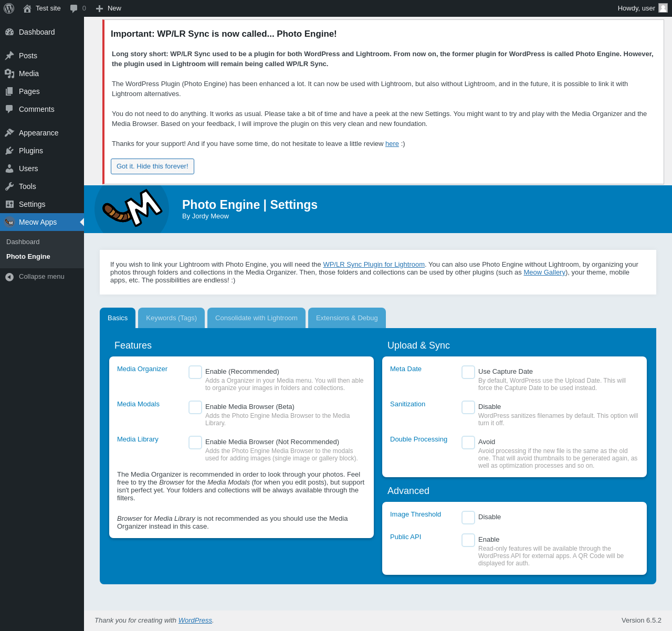Click the Double Processing label

[418, 439]
